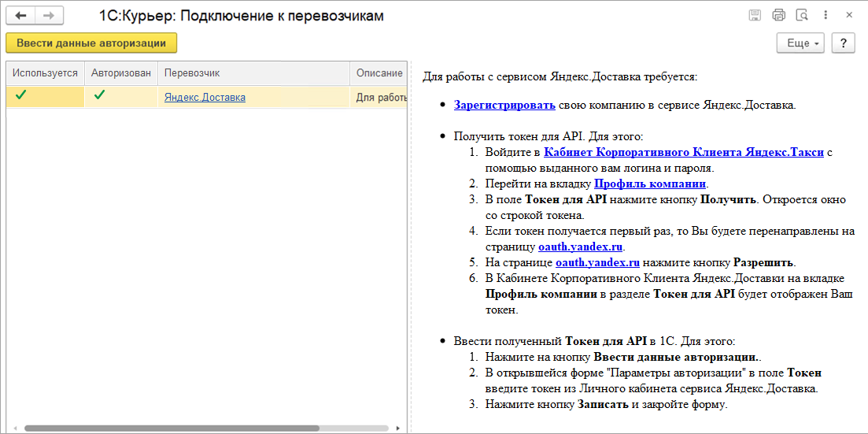The width and height of the screenshot is (868, 434).
Task: Click the Используется column header
Action: coord(46,73)
